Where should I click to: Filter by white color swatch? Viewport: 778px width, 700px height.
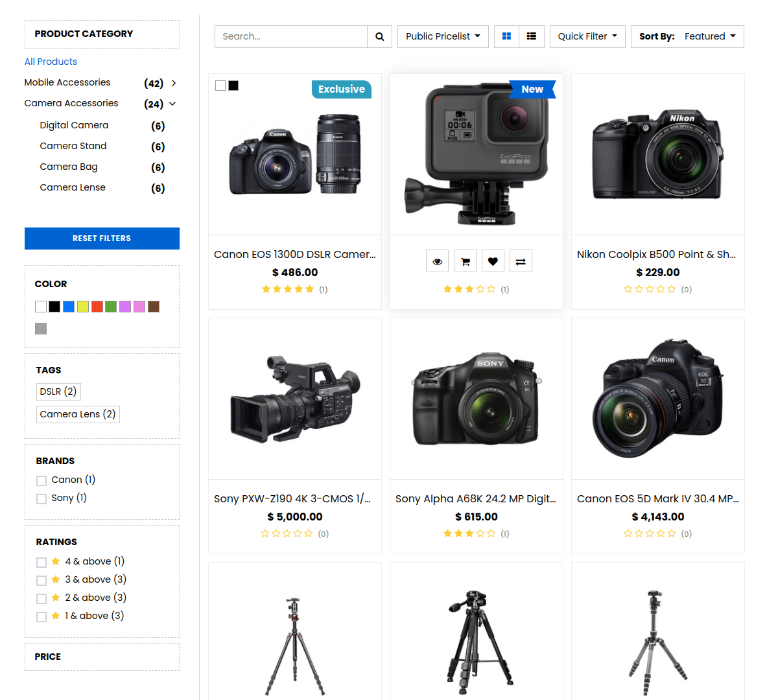point(41,307)
